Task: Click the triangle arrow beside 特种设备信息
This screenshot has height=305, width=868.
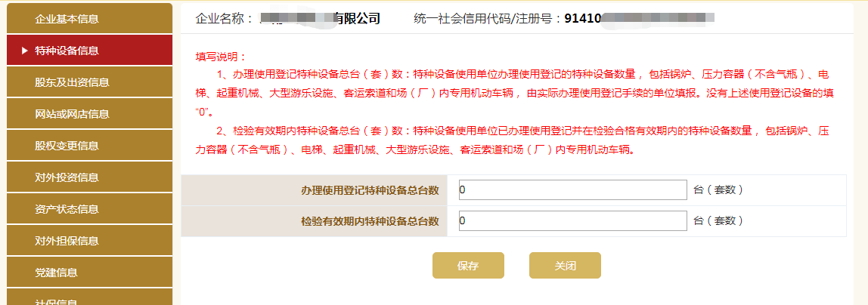Action: (x=25, y=51)
